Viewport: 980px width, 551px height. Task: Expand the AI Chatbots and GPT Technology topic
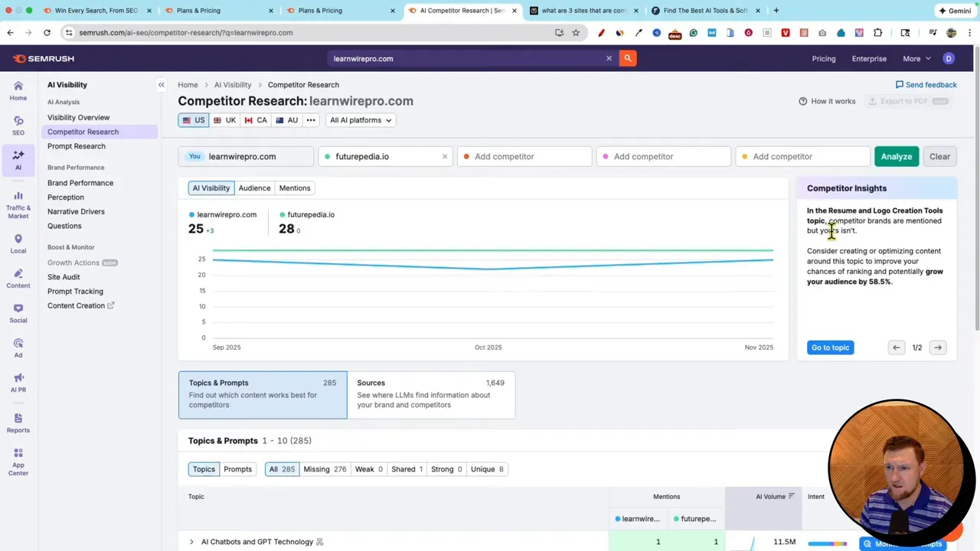click(191, 542)
